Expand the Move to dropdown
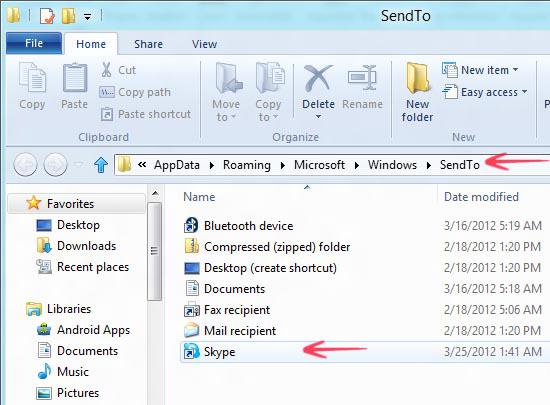The image size is (550, 405). (x=226, y=92)
